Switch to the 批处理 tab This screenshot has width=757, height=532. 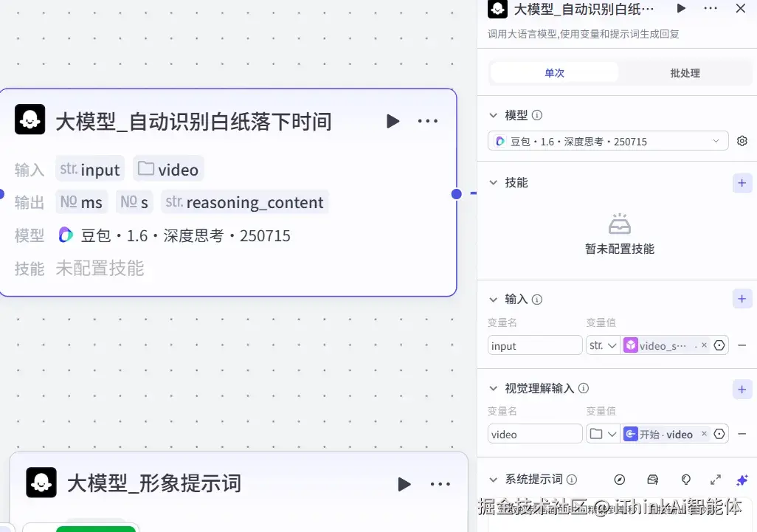(x=685, y=73)
